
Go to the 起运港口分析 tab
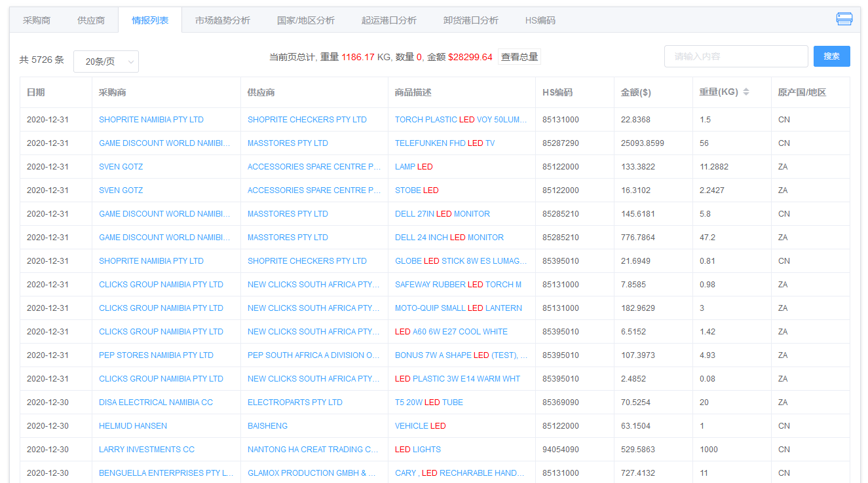pos(389,20)
